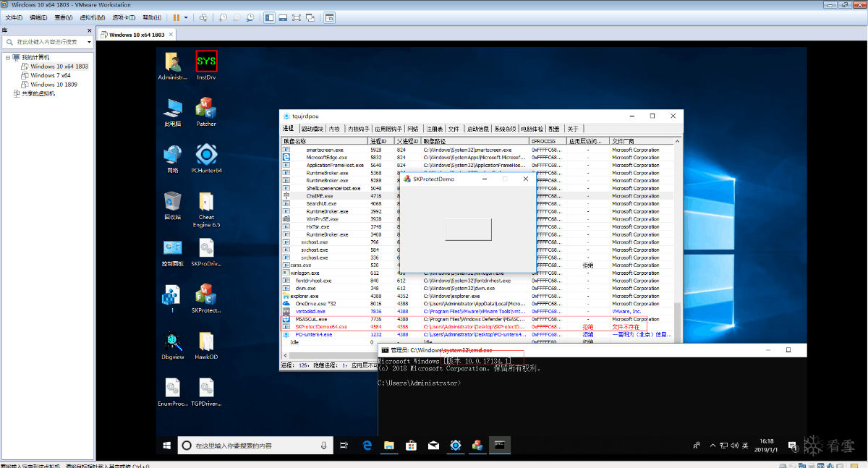The width and height of the screenshot is (868, 468).
Task: Click the 网络 desktop icon
Action: 172,158
